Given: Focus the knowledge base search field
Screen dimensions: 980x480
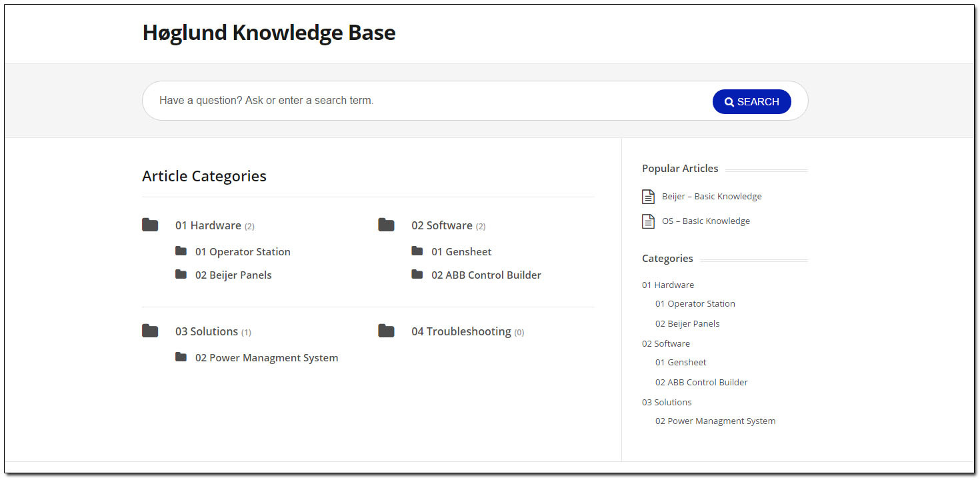Looking at the screenshot, I should (427, 101).
